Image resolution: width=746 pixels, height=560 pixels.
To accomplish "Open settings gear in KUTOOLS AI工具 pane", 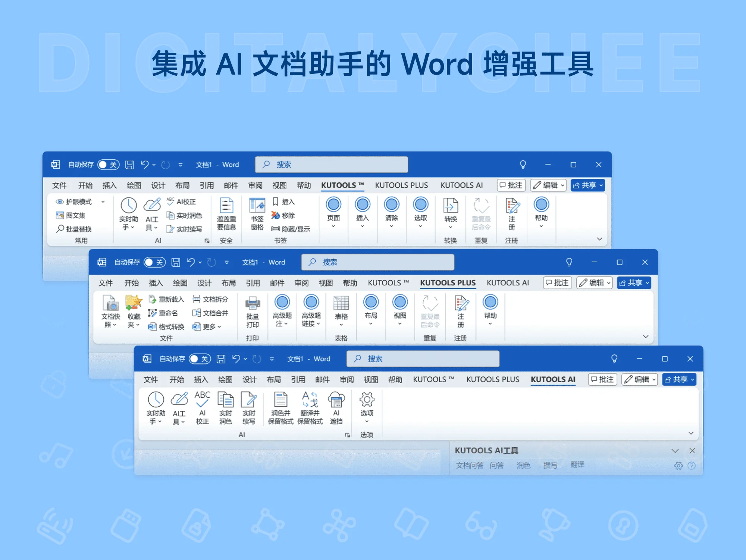I will pos(678,466).
